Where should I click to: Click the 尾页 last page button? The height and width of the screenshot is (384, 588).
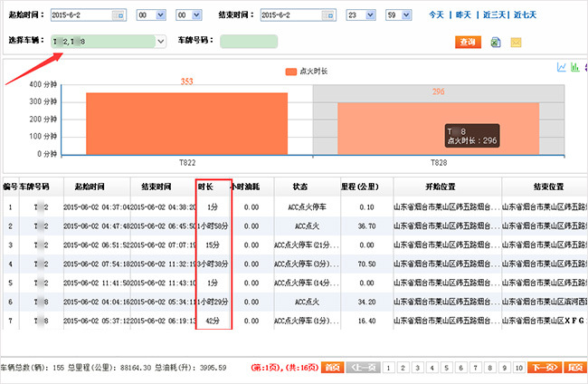[x=575, y=368]
